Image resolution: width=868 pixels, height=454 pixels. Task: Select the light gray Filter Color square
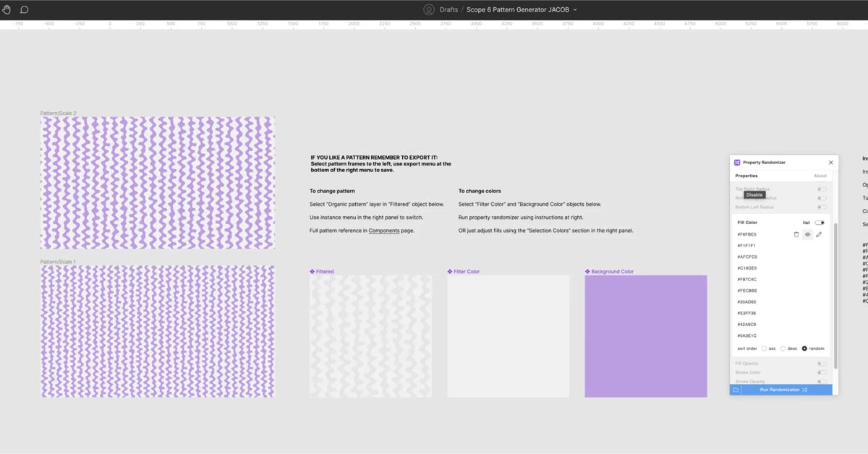click(x=508, y=336)
